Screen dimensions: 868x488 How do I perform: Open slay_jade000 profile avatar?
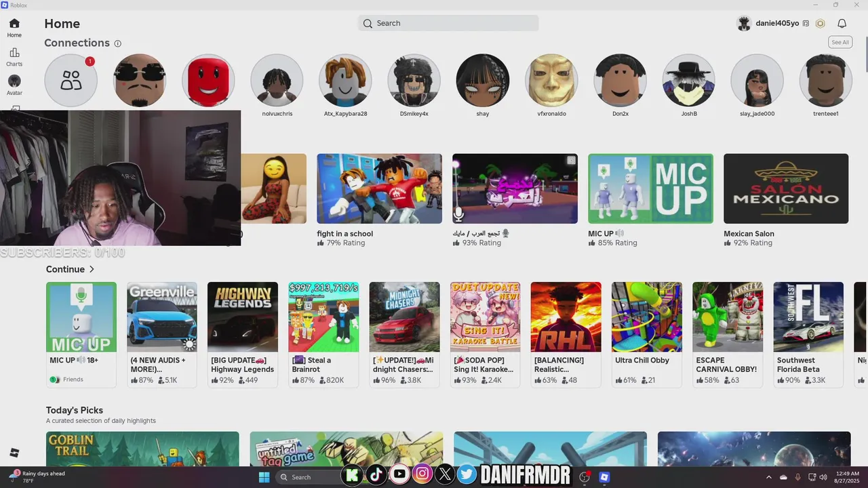click(757, 81)
